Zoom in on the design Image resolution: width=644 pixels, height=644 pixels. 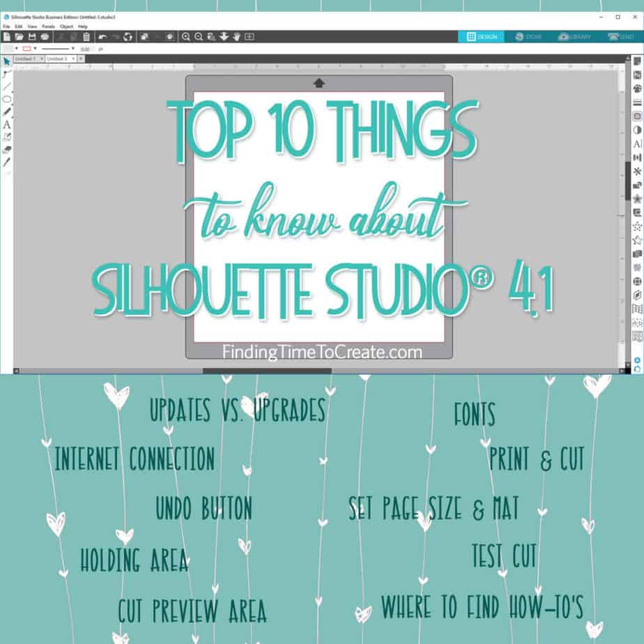(x=186, y=36)
